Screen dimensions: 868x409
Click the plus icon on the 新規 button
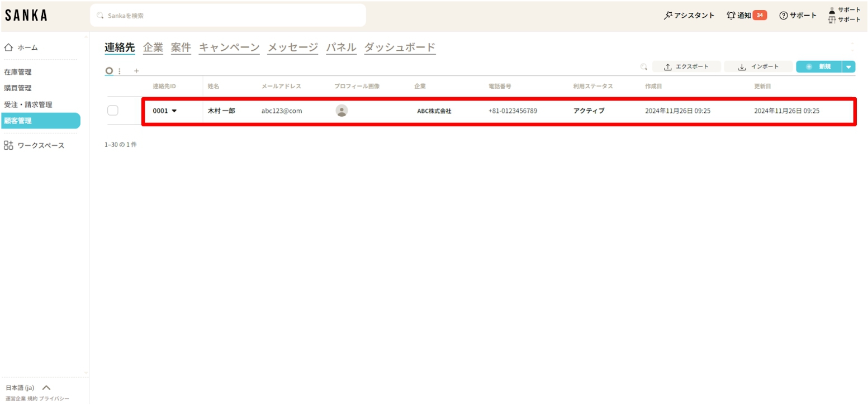point(809,66)
